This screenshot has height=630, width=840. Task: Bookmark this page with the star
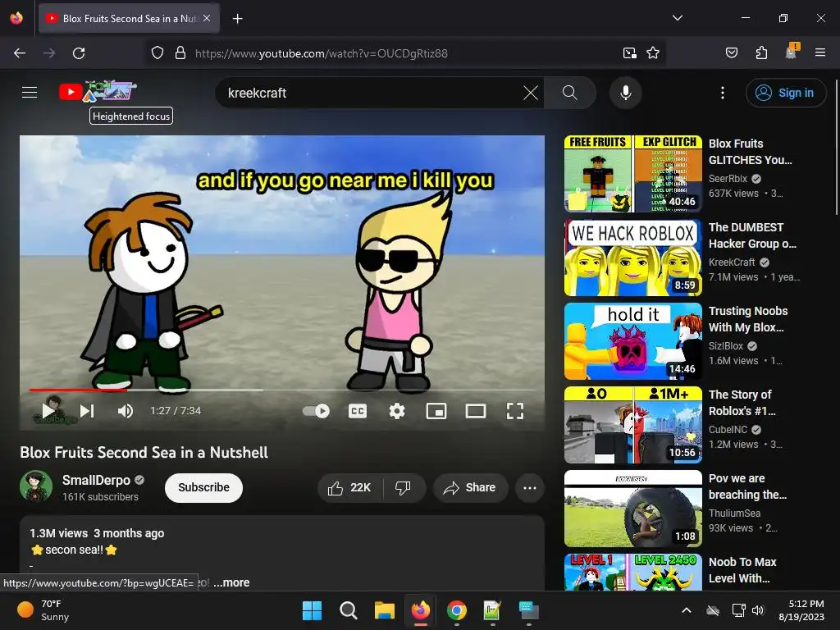click(x=652, y=53)
